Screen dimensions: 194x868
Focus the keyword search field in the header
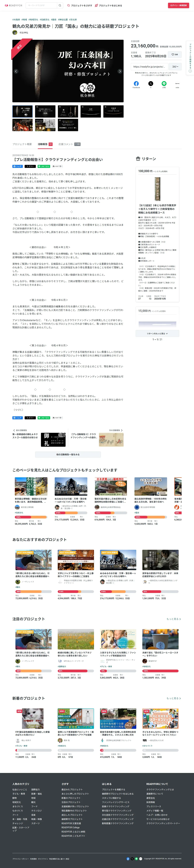(x=41, y=5)
